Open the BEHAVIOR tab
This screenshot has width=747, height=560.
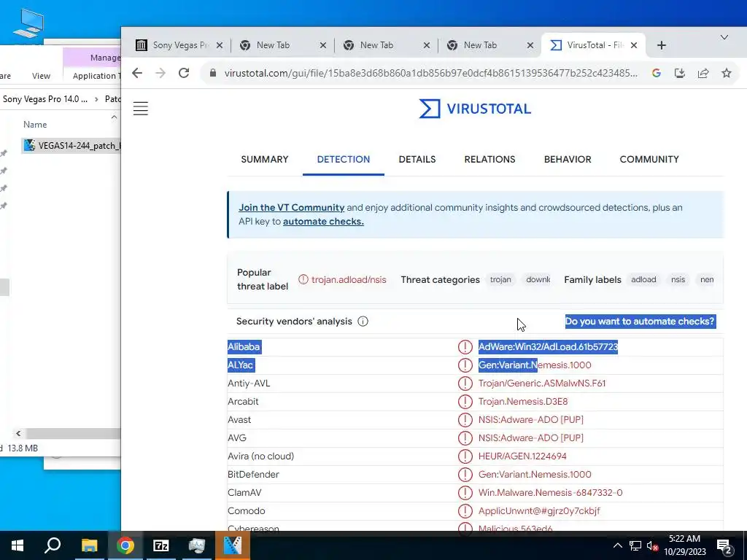[568, 160]
